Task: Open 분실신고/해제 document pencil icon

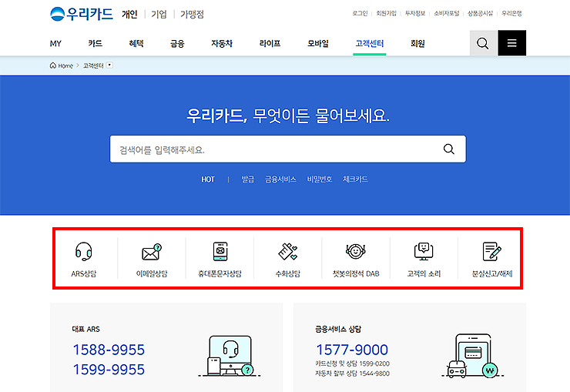Action: click(492, 251)
